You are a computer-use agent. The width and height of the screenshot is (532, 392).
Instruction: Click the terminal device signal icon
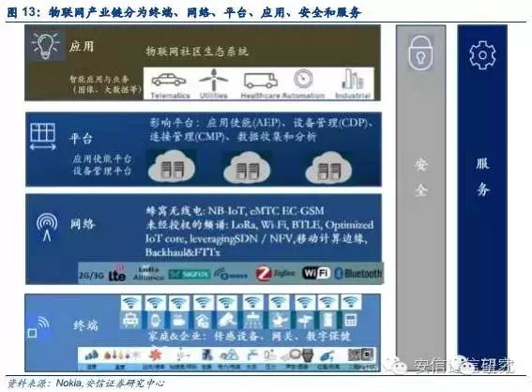[38, 327]
